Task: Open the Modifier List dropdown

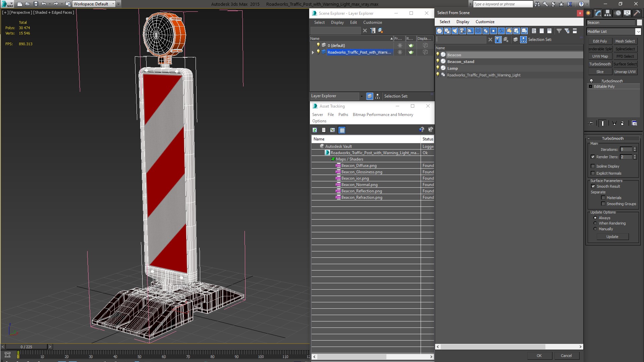Action: point(638,32)
